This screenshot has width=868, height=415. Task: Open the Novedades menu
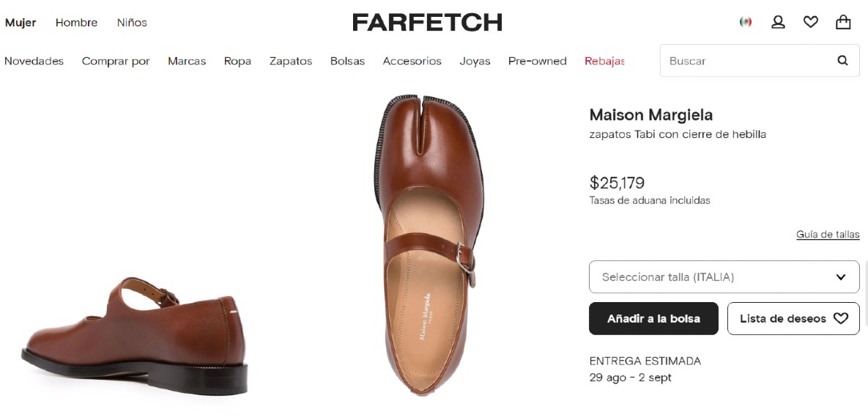click(34, 61)
